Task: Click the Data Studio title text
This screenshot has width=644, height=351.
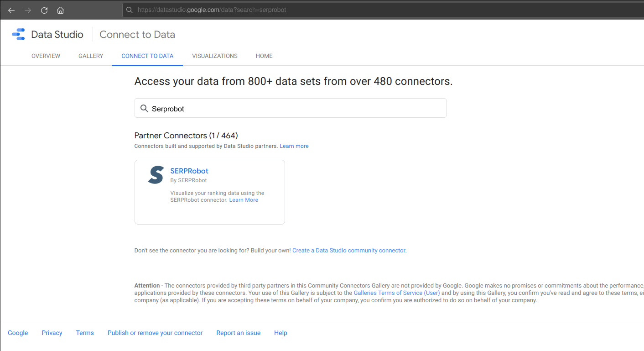Action: (x=57, y=34)
